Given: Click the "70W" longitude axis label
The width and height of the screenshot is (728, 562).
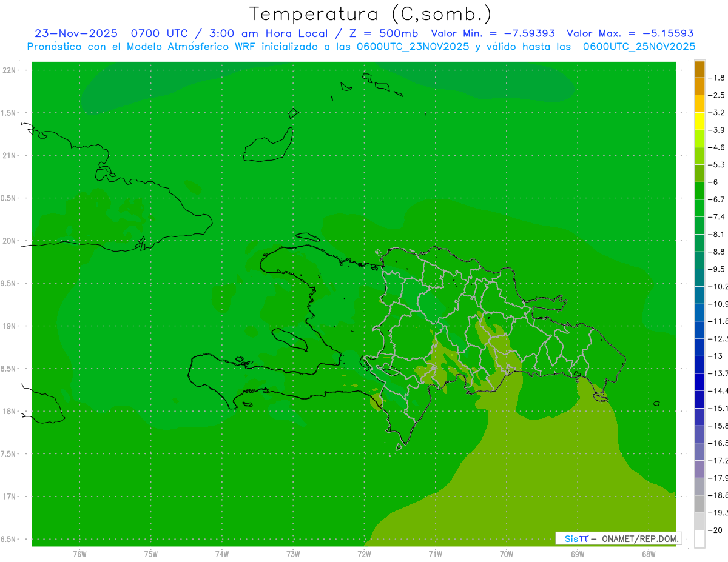Looking at the screenshot, I should point(507,554).
